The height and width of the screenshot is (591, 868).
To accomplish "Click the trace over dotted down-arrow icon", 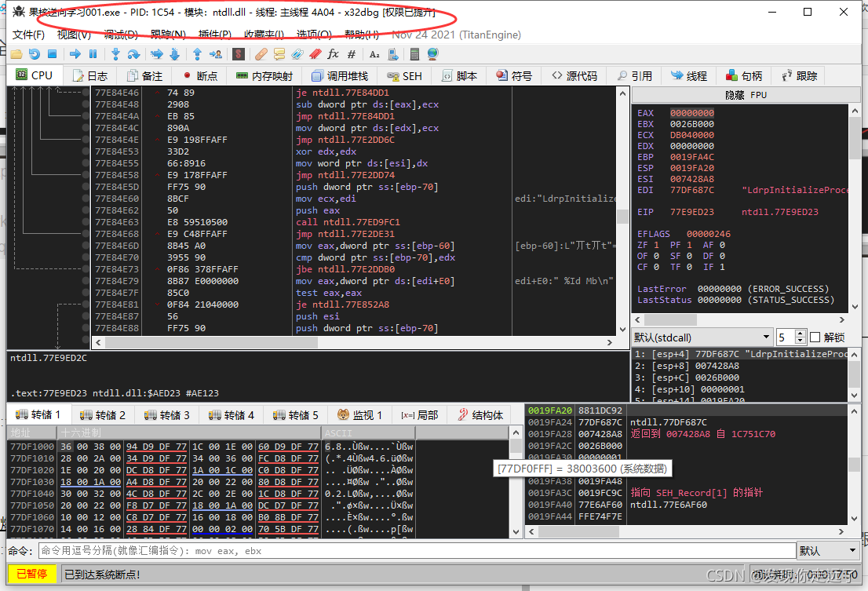I will [x=174, y=54].
